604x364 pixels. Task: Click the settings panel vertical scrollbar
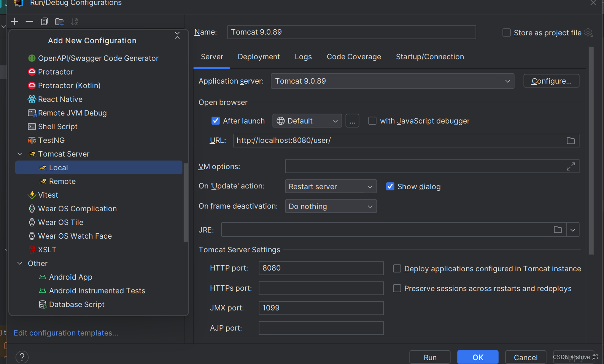click(591, 150)
